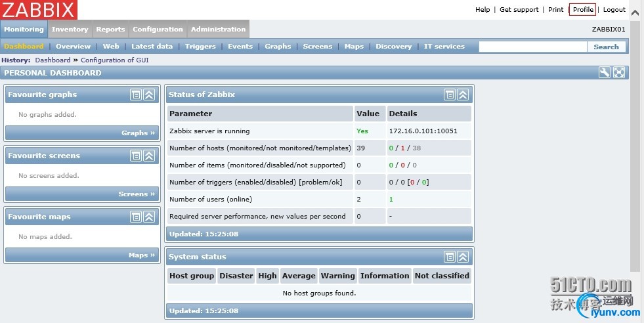Screen dimensions: 644x323
Task: Open the Configuration tab
Action: (x=158, y=29)
